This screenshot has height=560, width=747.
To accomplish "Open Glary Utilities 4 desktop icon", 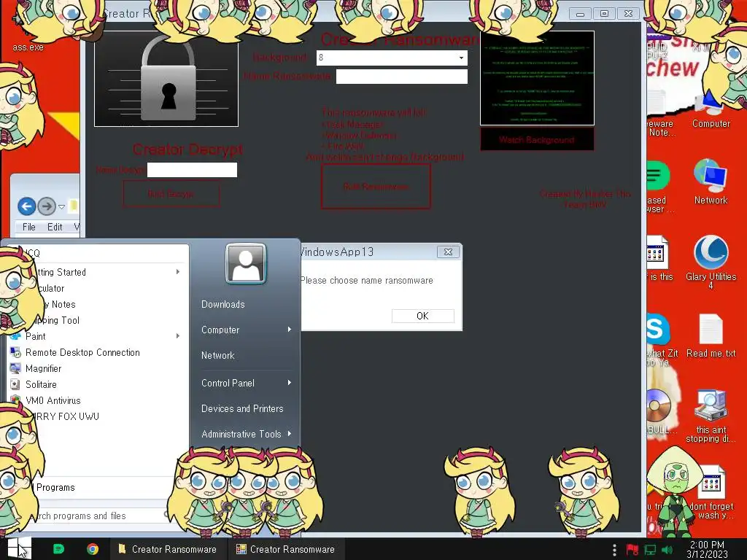I will 711,262.
